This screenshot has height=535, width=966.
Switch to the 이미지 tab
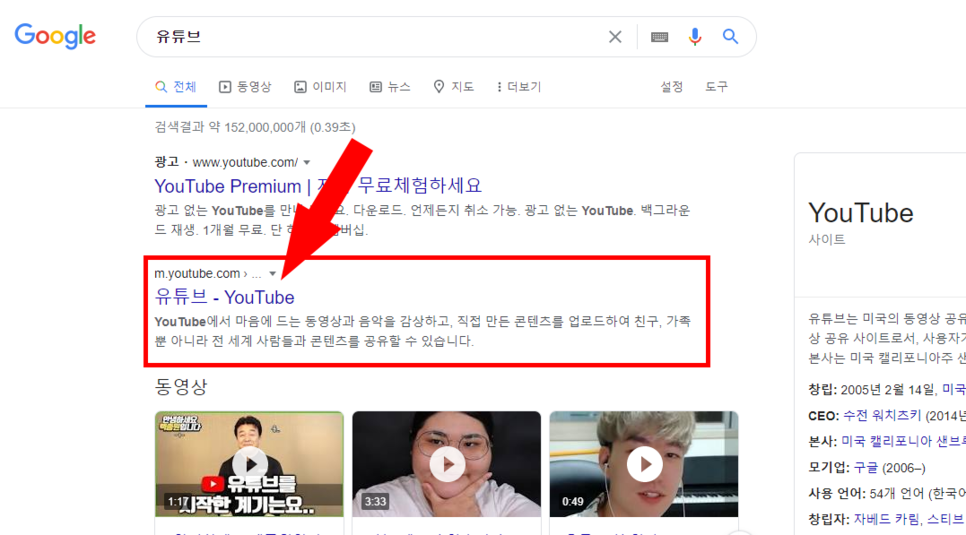(320, 87)
